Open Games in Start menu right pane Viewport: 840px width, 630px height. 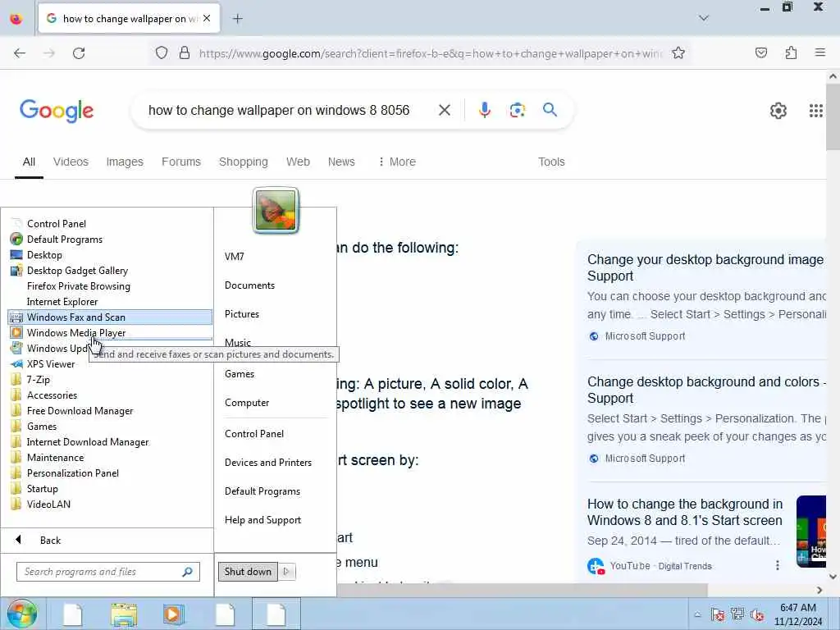point(240,374)
